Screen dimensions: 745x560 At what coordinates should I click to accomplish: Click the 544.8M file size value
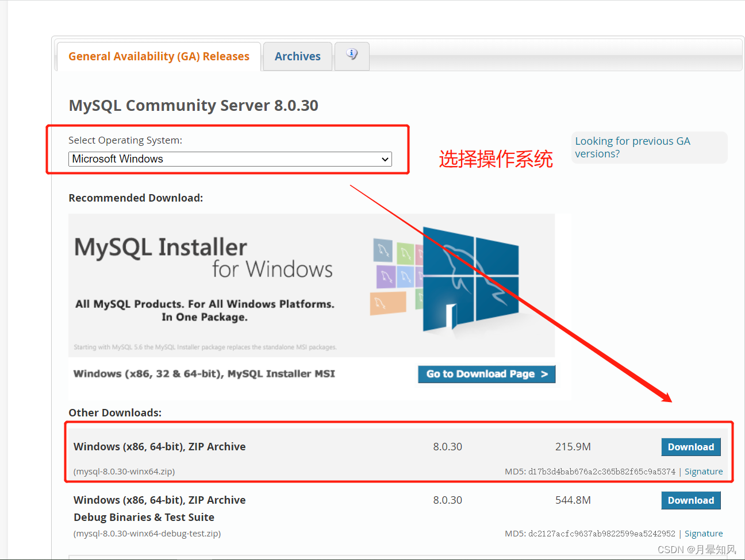(x=573, y=500)
